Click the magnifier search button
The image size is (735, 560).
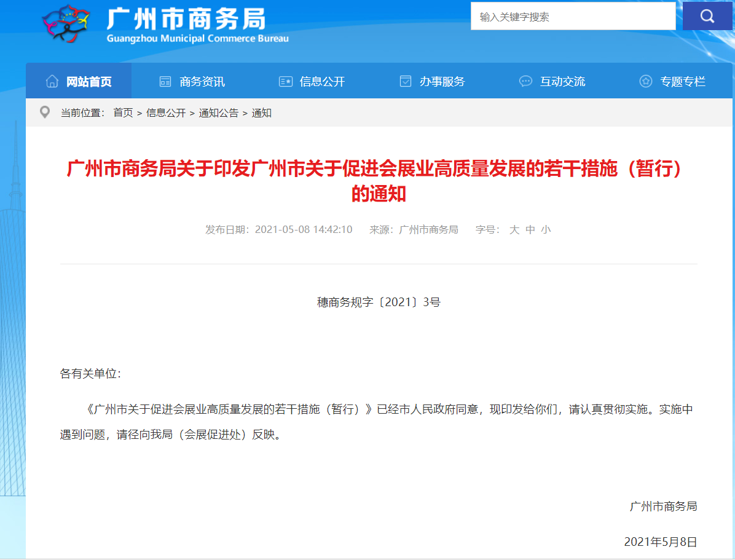coord(707,17)
